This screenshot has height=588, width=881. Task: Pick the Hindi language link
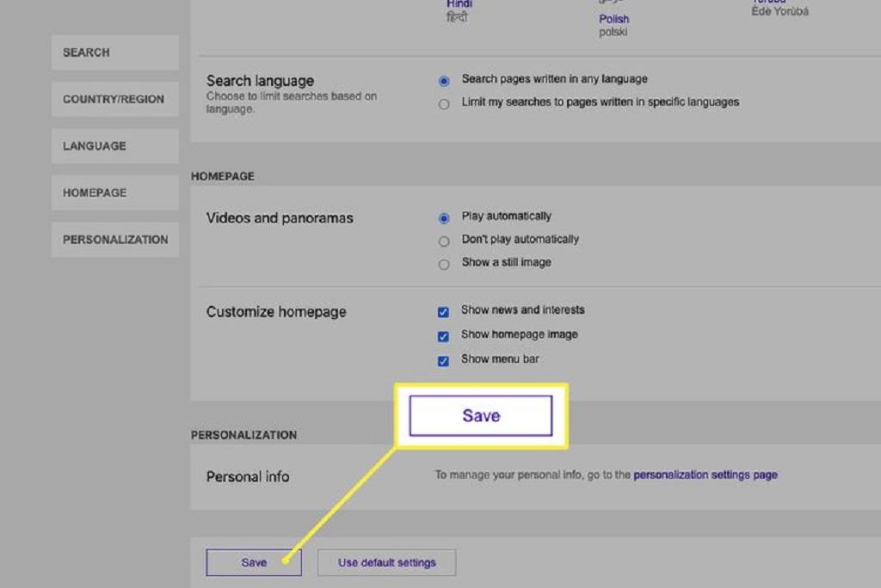(459, 4)
